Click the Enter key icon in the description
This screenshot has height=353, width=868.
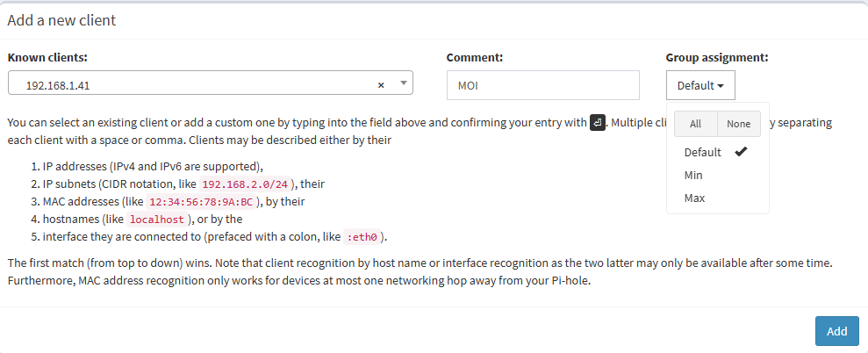click(x=598, y=122)
